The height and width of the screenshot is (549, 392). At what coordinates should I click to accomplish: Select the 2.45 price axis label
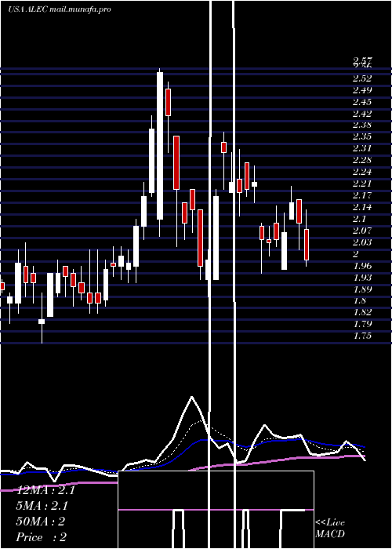point(362,102)
